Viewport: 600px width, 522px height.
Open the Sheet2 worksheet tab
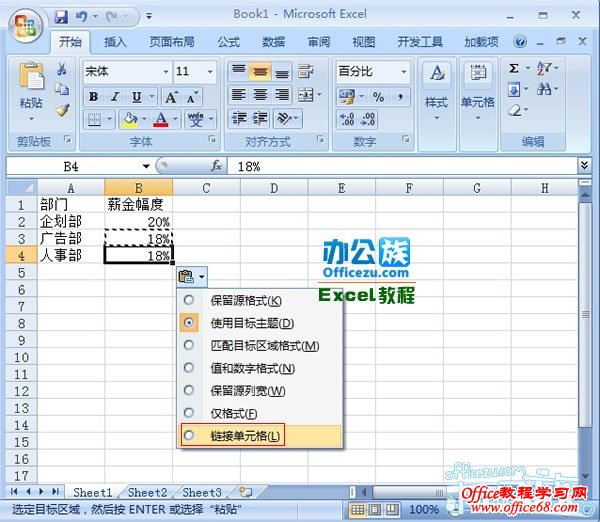pos(147,493)
